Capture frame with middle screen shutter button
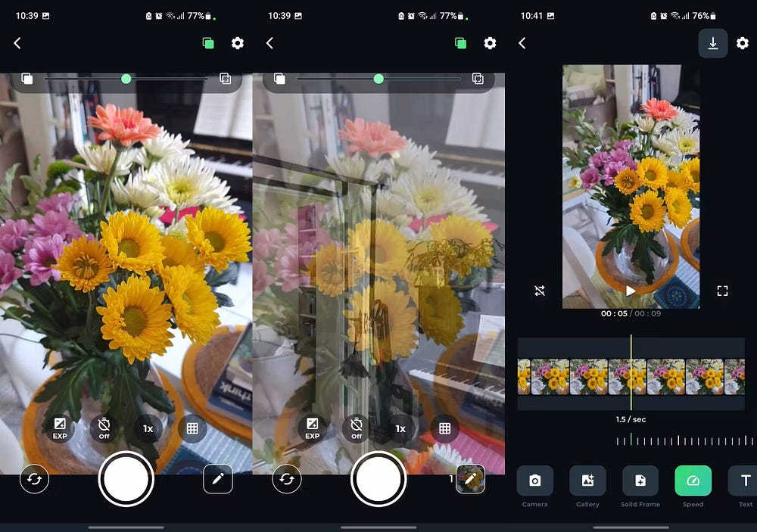Viewport: 757px width, 532px height. click(378, 479)
